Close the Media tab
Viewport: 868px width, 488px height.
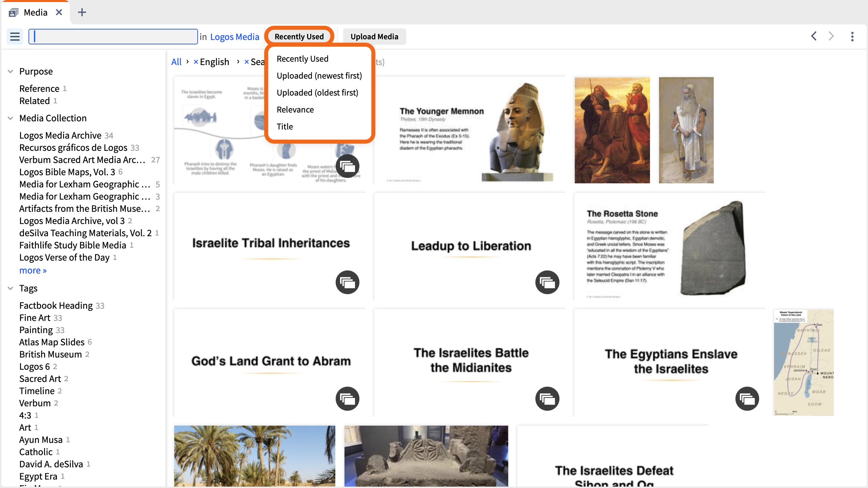coord(59,13)
